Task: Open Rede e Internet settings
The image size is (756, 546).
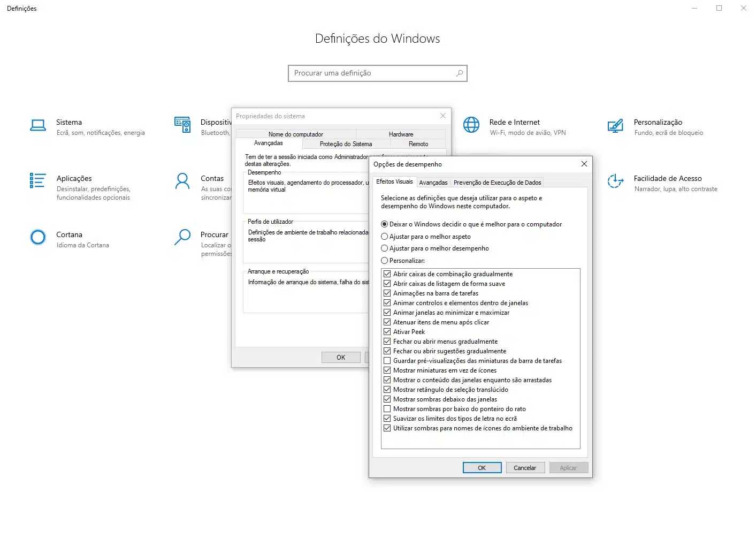Action: [x=514, y=127]
